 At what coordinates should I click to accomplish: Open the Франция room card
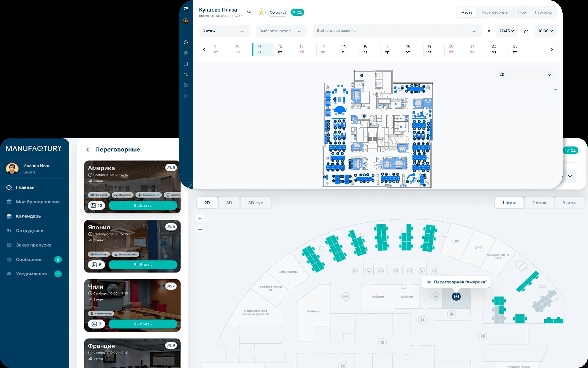[132, 353]
